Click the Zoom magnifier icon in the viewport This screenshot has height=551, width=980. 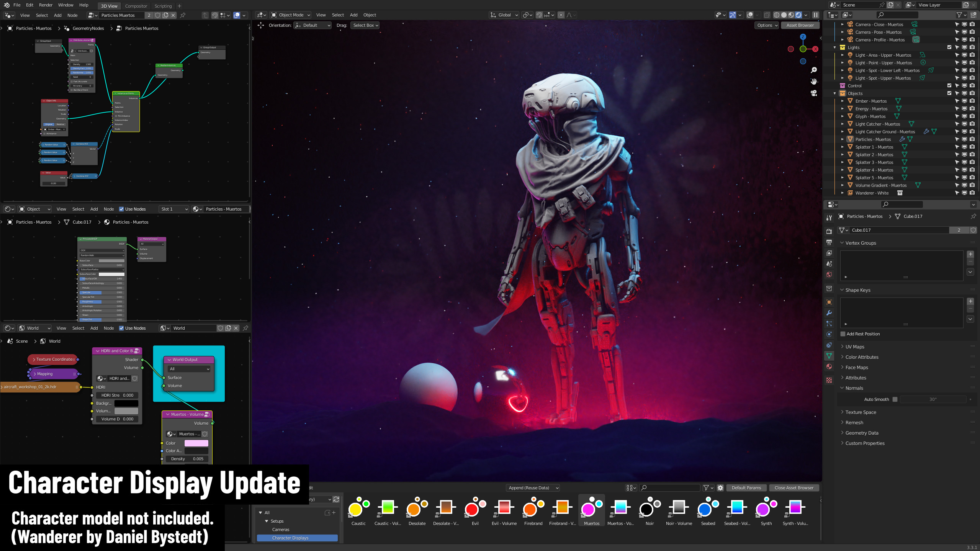pyautogui.click(x=814, y=70)
